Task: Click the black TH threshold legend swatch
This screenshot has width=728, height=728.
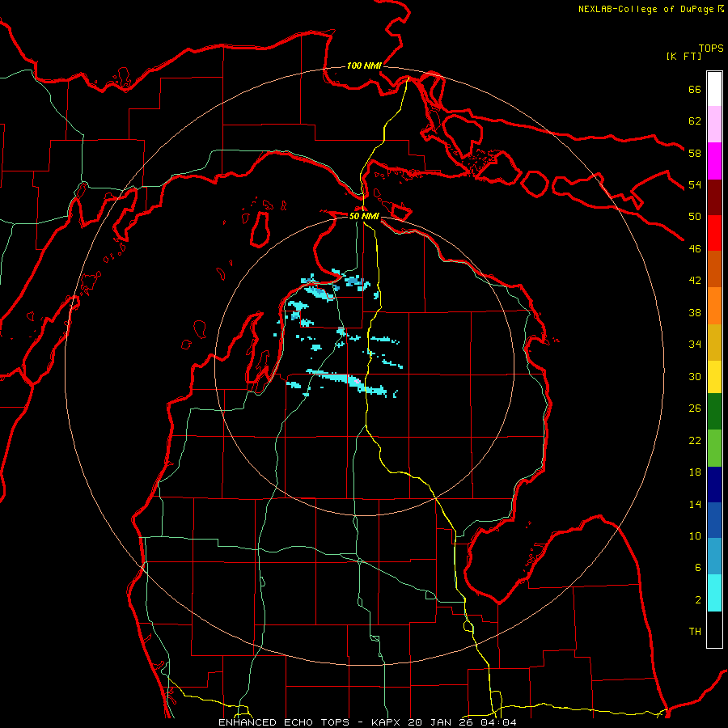Action: [714, 629]
